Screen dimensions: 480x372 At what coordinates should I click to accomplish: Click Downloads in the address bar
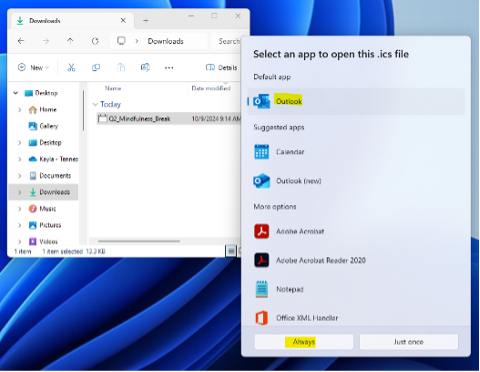(x=166, y=41)
